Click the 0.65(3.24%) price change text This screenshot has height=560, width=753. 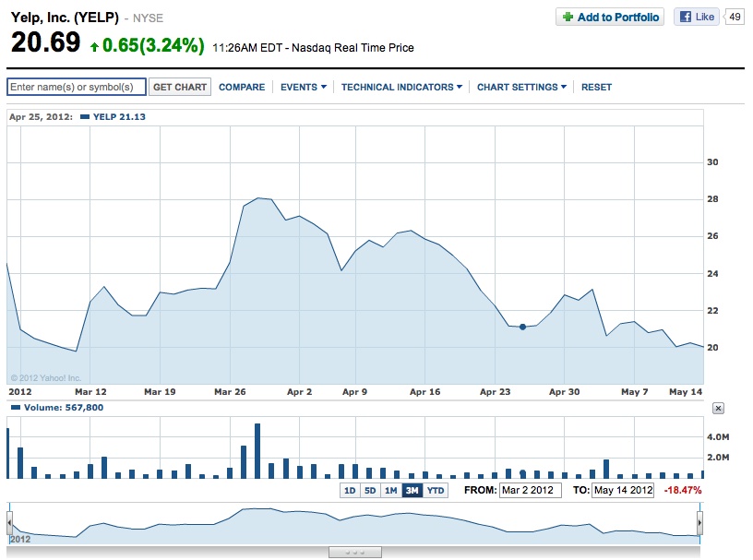click(153, 45)
